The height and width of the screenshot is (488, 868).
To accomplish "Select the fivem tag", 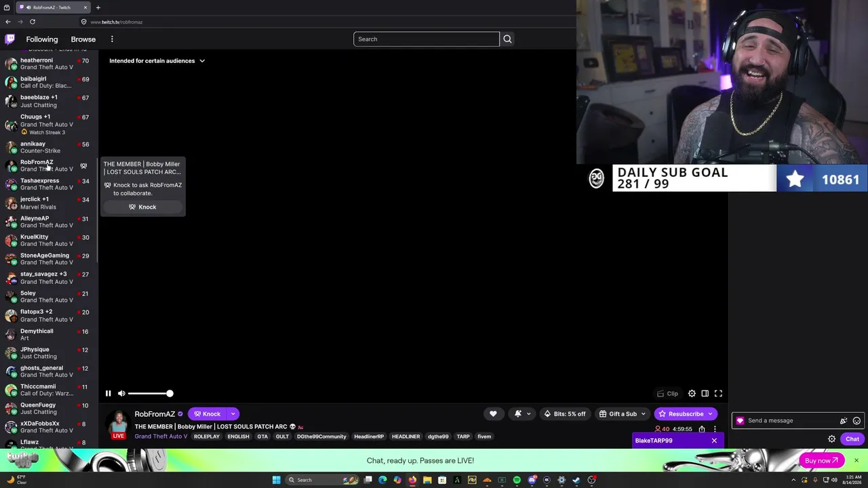I will click(484, 436).
